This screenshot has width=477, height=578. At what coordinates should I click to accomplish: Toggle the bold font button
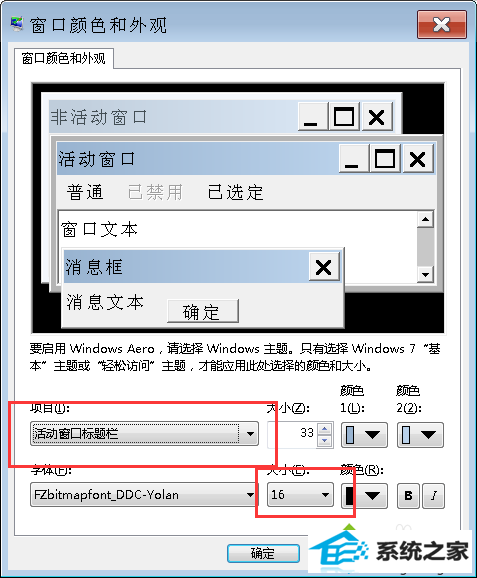[x=408, y=495]
